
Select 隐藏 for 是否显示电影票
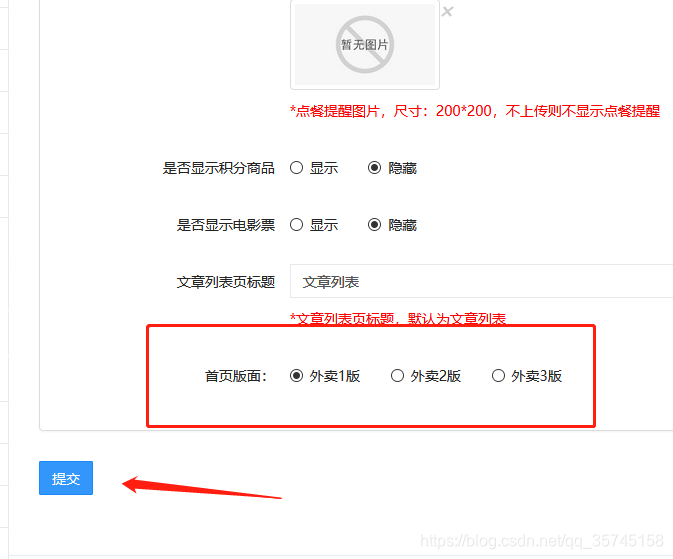[x=374, y=225]
